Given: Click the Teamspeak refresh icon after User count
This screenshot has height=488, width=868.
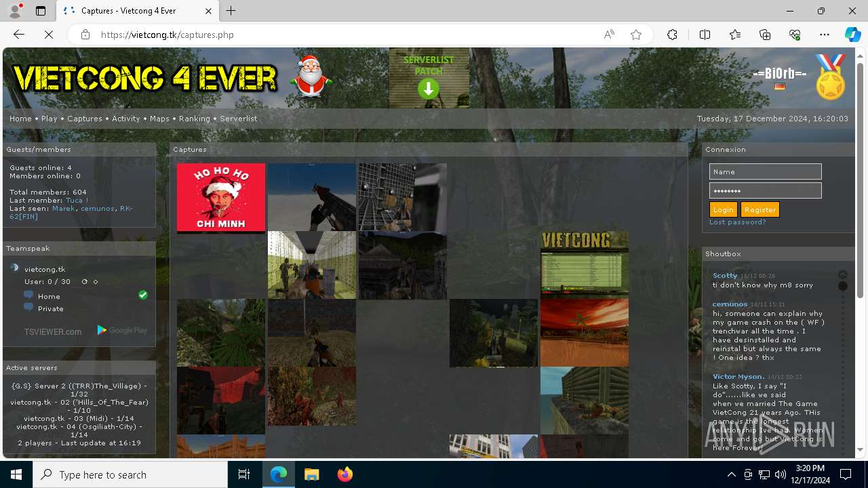Looking at the screenshot, I should (x=85, y=281).
